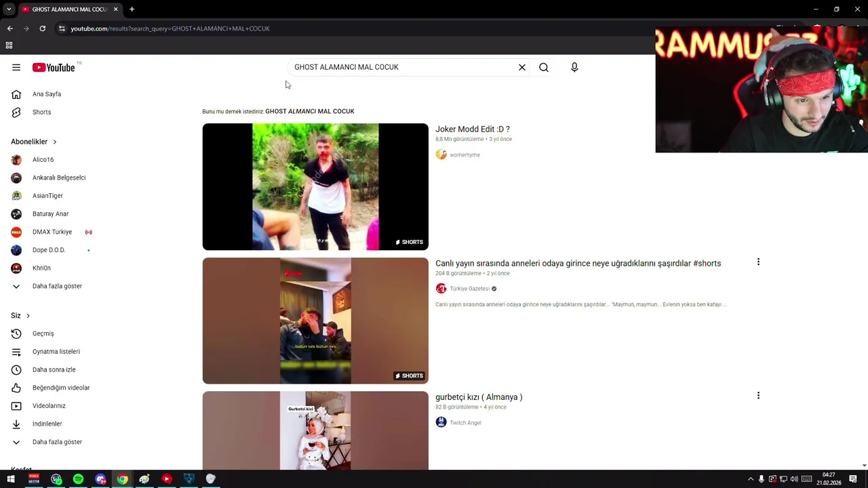Clear the search query with the X icon

pyautogui.click(x=522, y=67)
